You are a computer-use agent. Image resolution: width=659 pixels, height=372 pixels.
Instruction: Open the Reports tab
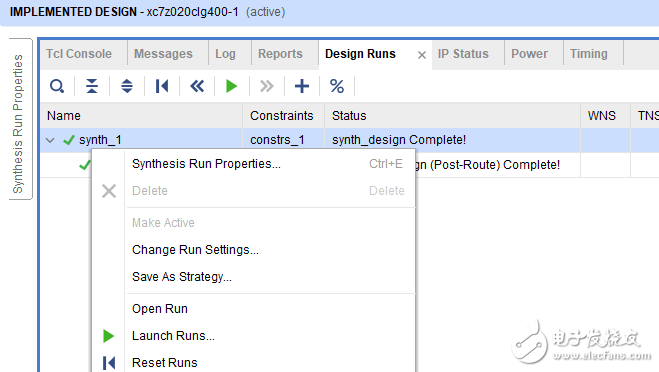pyautogui.click(x=280, y=54)
